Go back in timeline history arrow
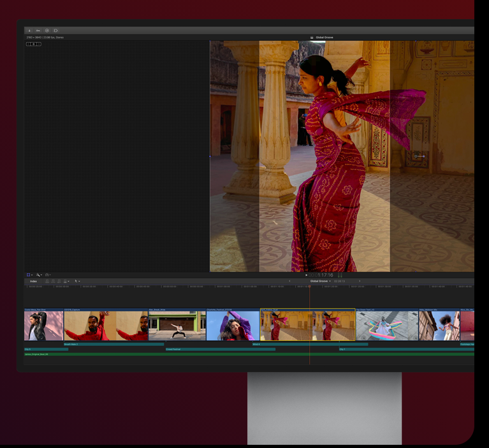Viewport: 489px width, 448px height. pos(290,281)
